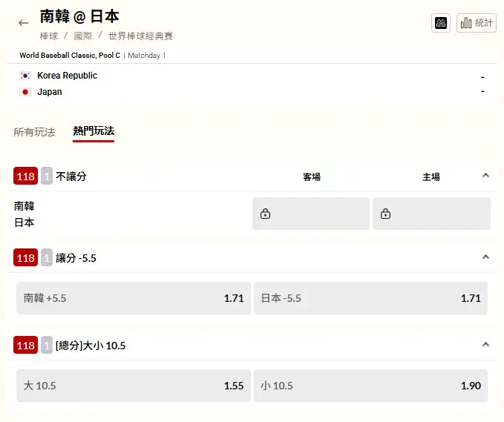
Task: Collapse the 不讓分 market section
Action: point(485,175)
